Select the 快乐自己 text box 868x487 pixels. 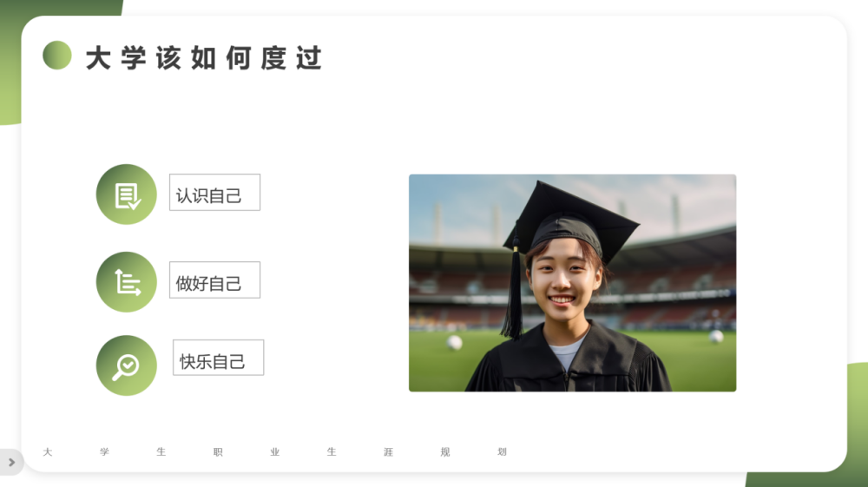click(218, 358)
